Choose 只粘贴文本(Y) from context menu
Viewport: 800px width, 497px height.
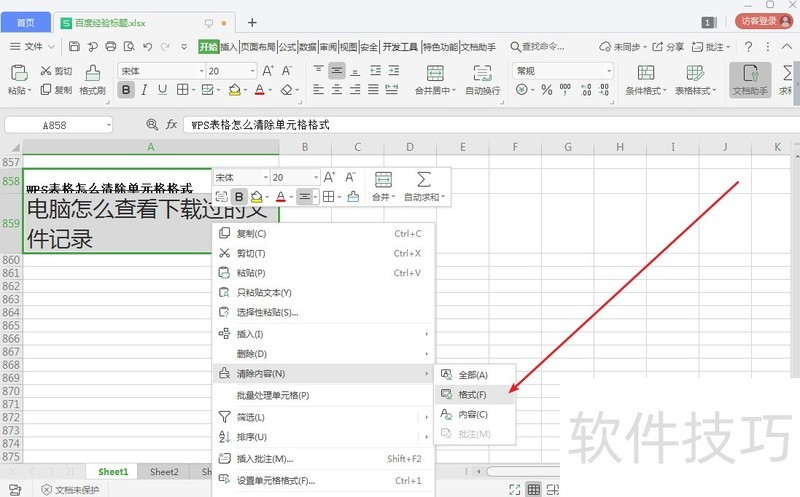pos(323,292)
